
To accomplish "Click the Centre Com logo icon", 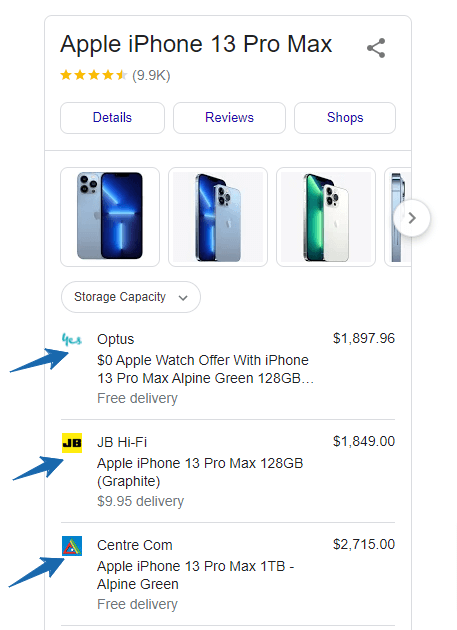I will click(x=72, y=546).
